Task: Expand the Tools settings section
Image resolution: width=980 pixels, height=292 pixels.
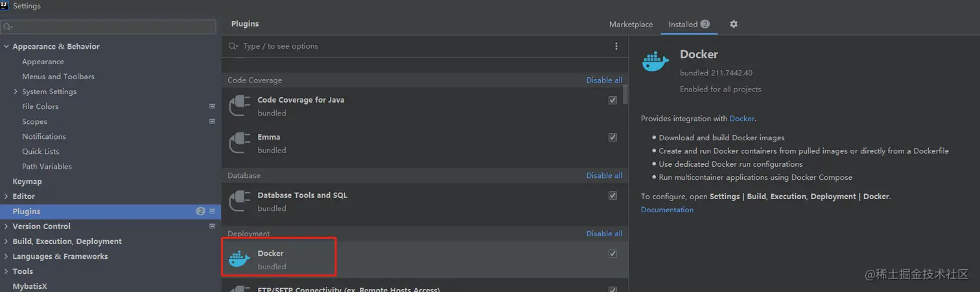Action: [6, 271]
